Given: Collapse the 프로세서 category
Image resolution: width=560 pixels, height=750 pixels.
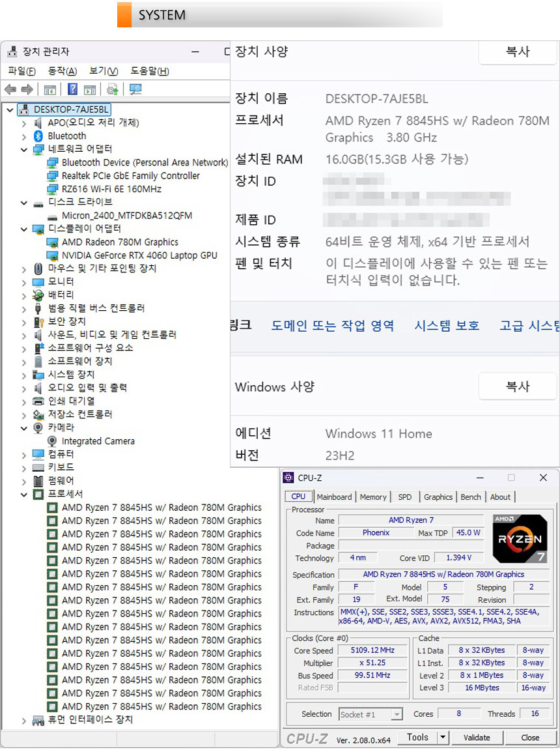Looking at the screenshot, I should pos(24,495).
